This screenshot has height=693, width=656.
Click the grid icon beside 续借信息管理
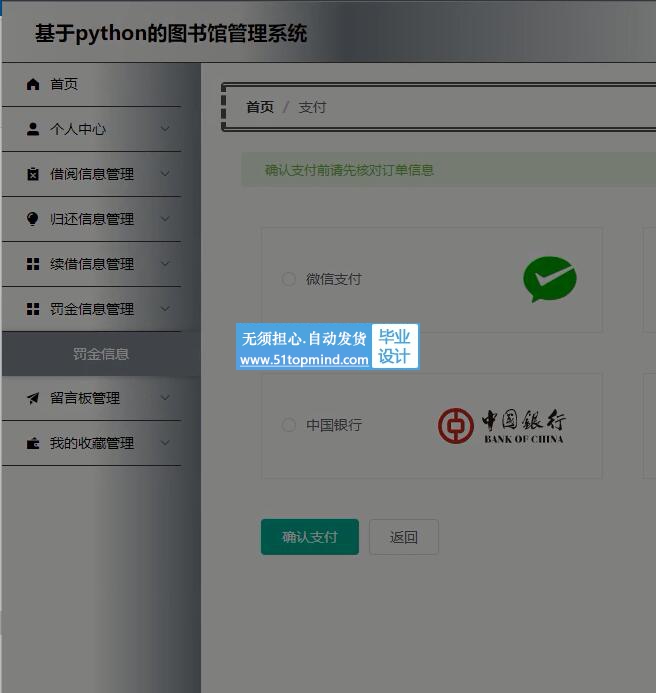click(33, 264)
